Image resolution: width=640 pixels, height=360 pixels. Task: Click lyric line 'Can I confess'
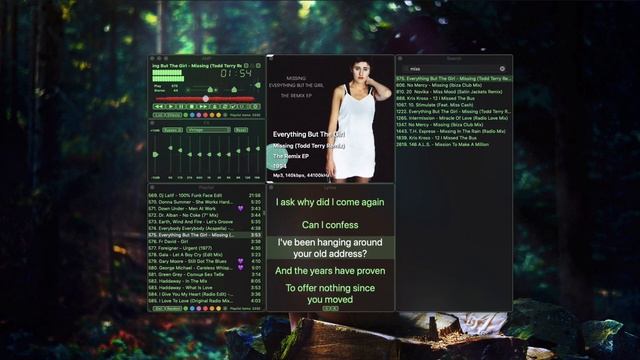[330, 225]
